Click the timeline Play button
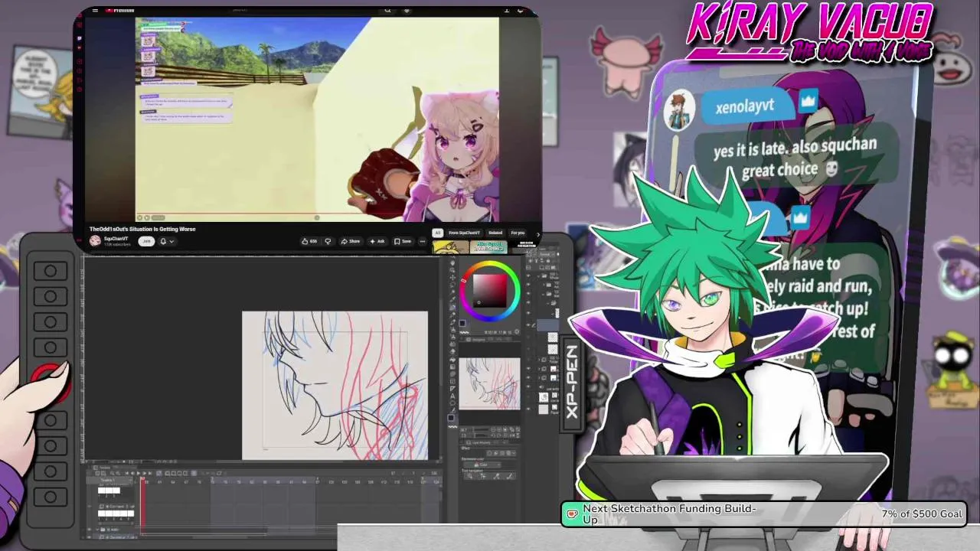This screenshot has width=980, height=551. (139, 473)
